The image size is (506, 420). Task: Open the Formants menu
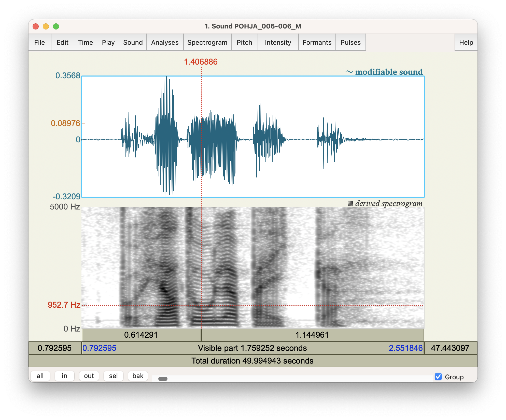click(x=317, y=42)
